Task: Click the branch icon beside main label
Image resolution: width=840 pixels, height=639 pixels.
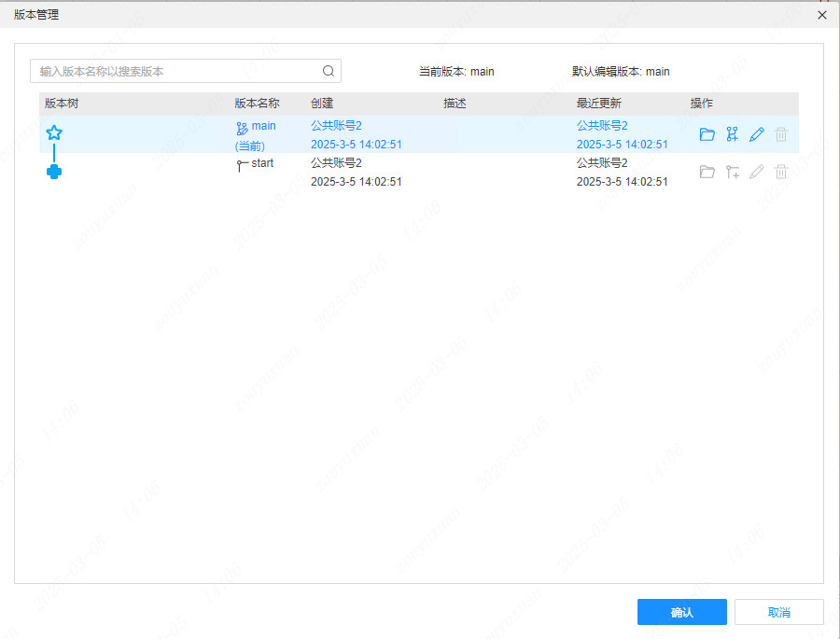Action: pyautogui.click(x=241, y=125)
